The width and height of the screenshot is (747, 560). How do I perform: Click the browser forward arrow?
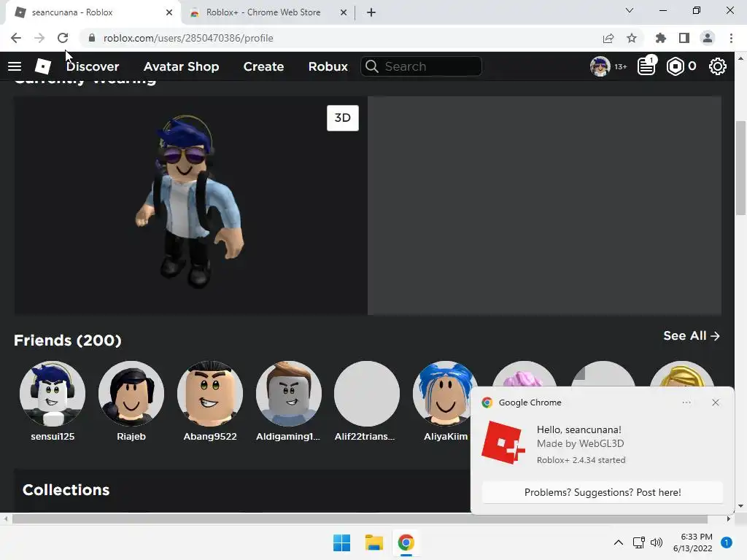pyautogui.click(x=39, y=38)
